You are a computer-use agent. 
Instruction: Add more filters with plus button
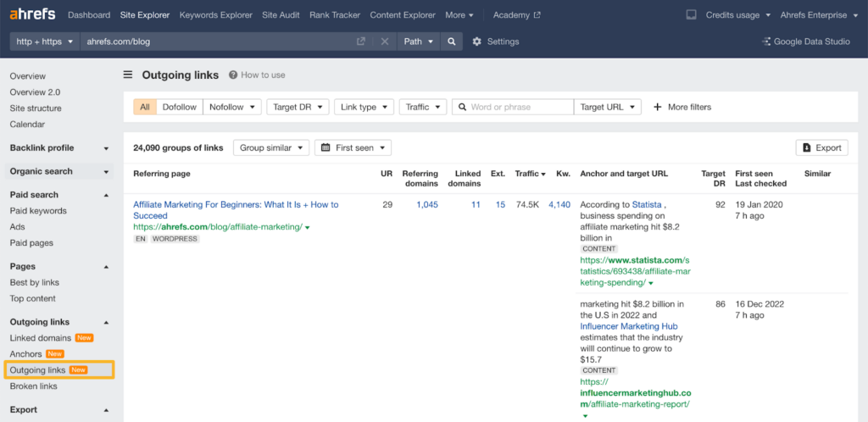point(682,107)
